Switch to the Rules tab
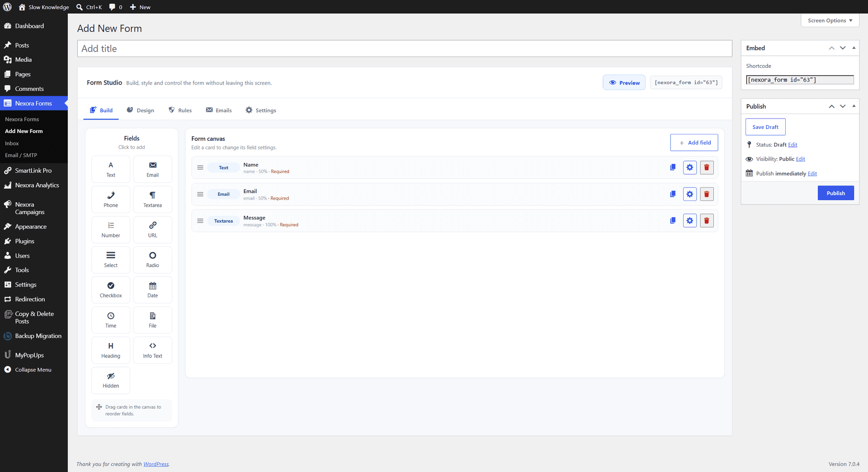This screenshot has width=868, height=472. pyautogui.click(x=180, y=110)
